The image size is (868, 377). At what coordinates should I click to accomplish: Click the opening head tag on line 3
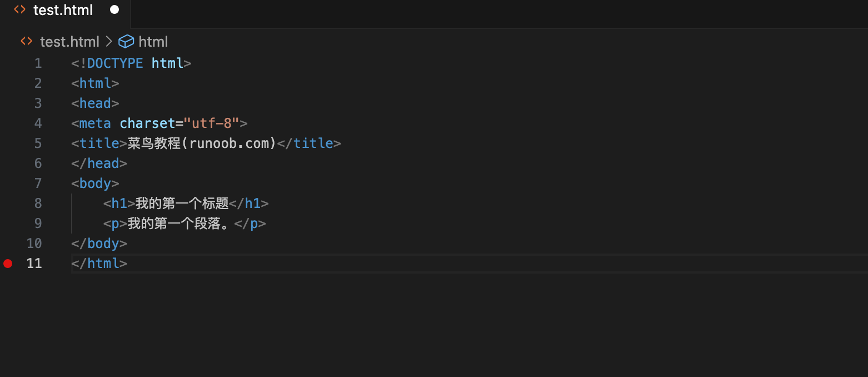pos(96,103)
